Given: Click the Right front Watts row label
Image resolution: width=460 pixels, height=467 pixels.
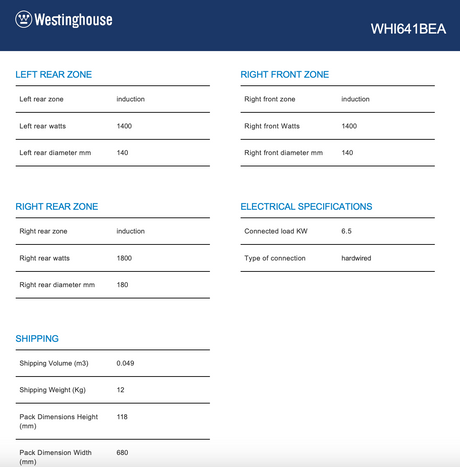Looking at the screenshot, I should tap(272, 126).
